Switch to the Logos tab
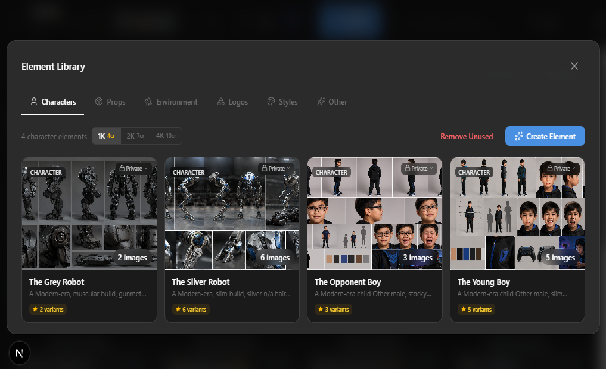This screenshot has height=369, width=606. [x=232, y=102]
